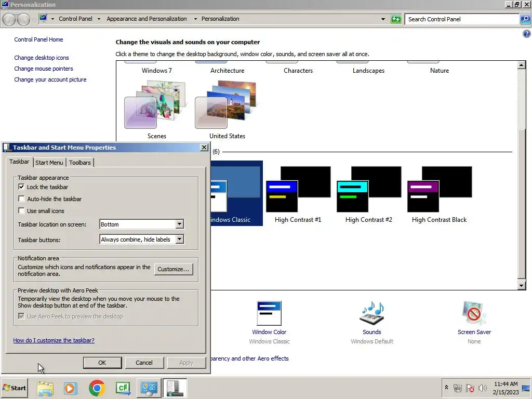The height and width of the screenshot is (399, 532).
Task: Open the volume speaker tray icon
Action: point(482,388)
